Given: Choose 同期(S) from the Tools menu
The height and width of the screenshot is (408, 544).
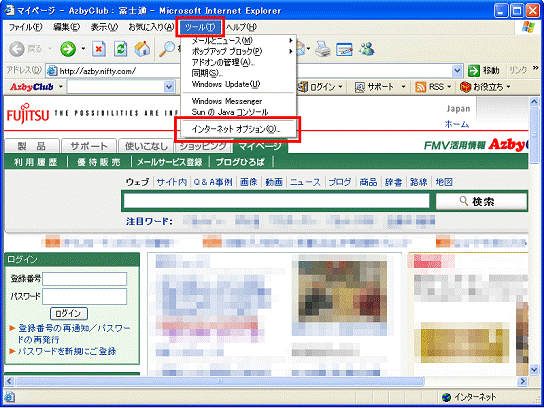Looking at the screenshot, I should [x=239, y=73].
